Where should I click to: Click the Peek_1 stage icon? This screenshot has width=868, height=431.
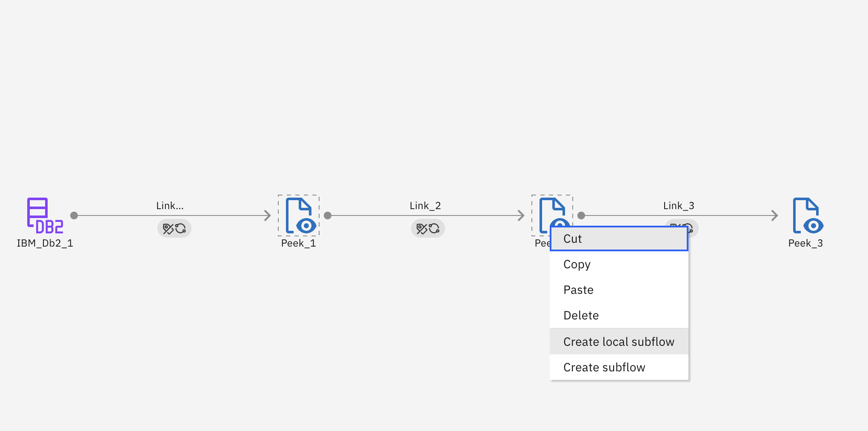(299, 215)
